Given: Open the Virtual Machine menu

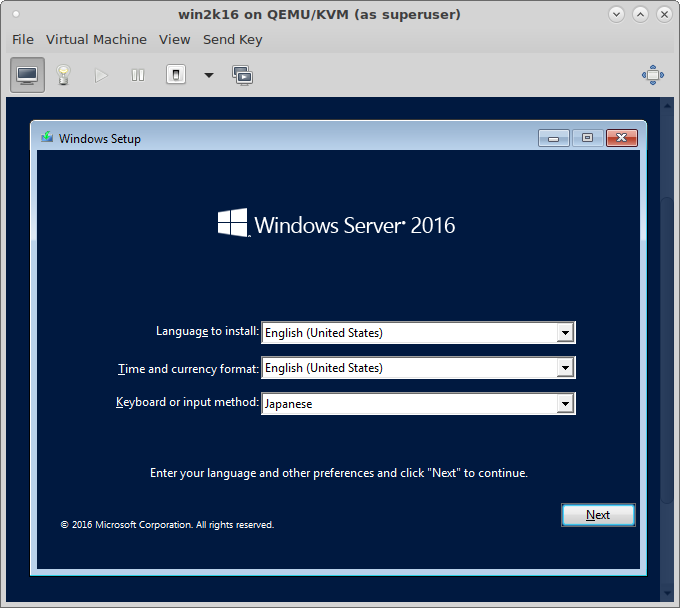Looking at the screenshot, I should click(x=96, y=39).
